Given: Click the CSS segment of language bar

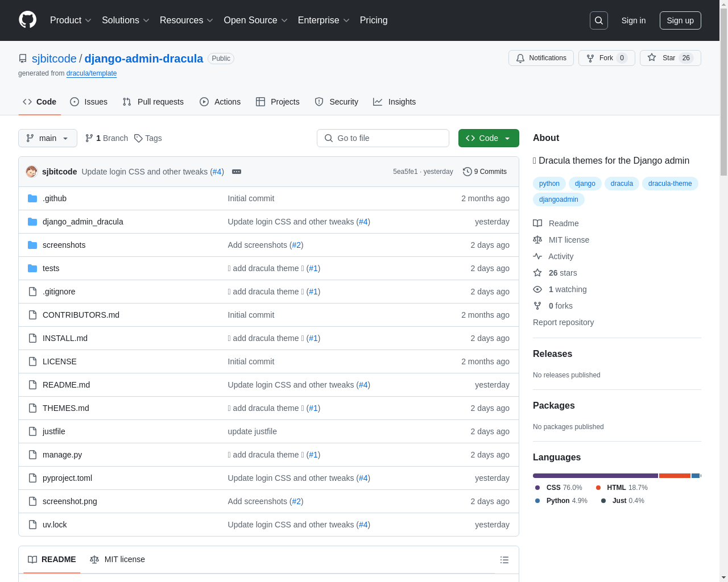Looking at the screenshot, I should (595, 476).
